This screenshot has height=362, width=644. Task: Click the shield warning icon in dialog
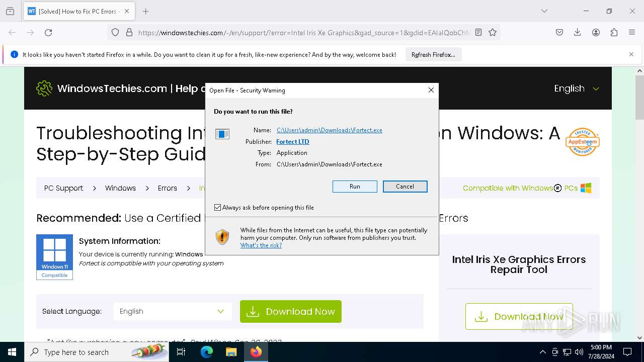(x=222, y=237)
